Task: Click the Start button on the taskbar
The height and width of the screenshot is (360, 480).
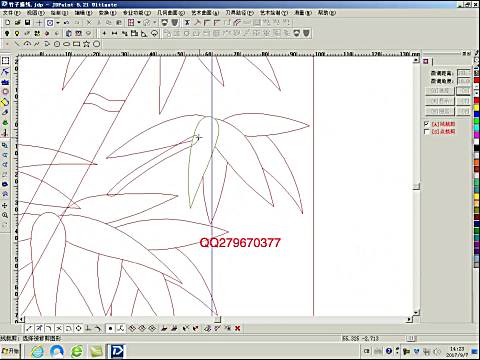Action: pyautogui.click(x=11, y=351)
